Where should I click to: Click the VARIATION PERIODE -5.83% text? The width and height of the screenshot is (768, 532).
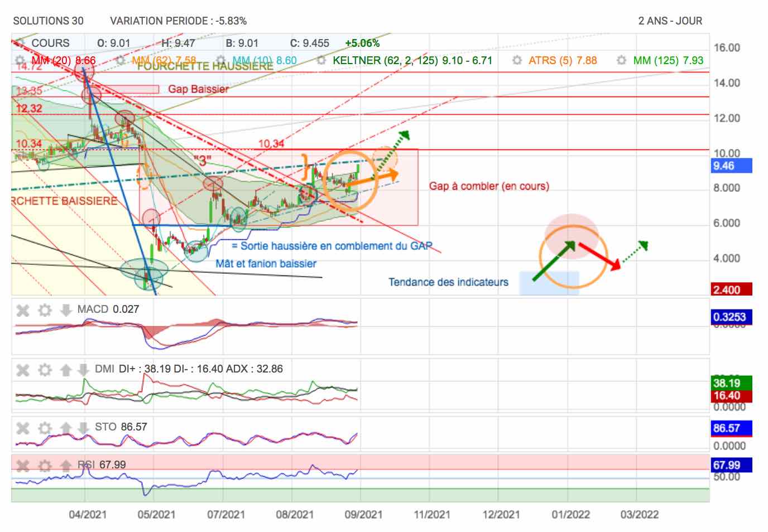coord(179,21)
